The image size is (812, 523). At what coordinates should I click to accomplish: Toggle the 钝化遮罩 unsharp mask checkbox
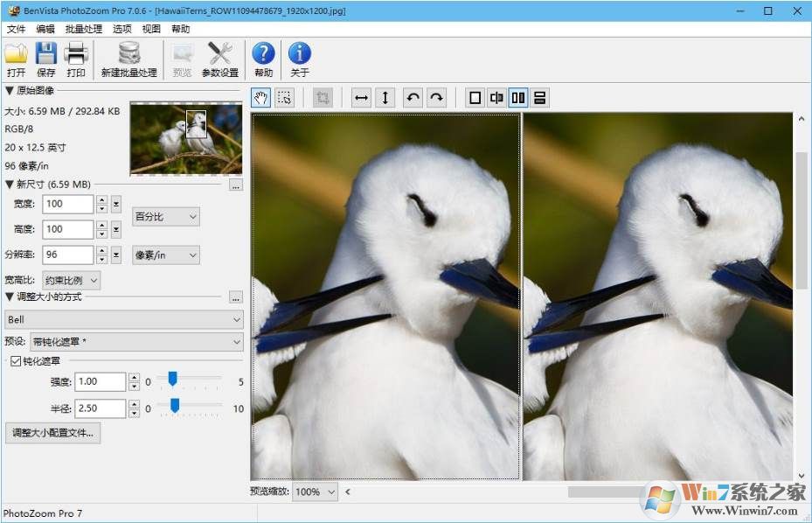click(x=16, y=360)
